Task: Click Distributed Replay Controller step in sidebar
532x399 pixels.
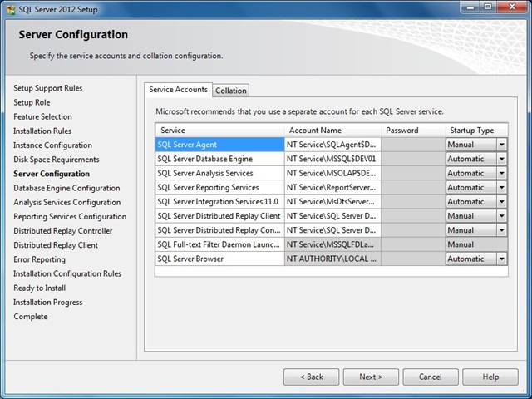Action: pos(63,231)
